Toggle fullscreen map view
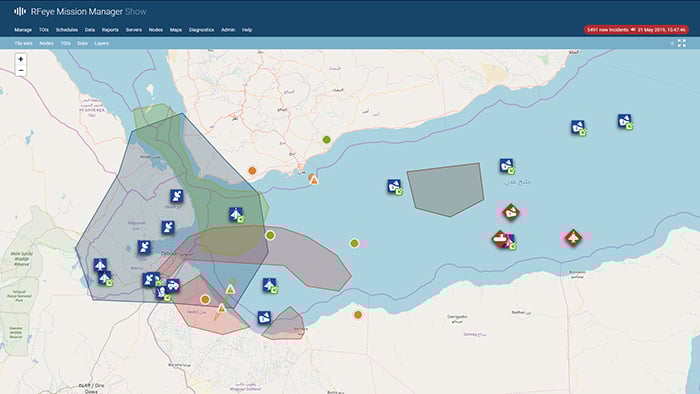Image resolution: width=700 pixels, height=394 pixels. [682, 43]
